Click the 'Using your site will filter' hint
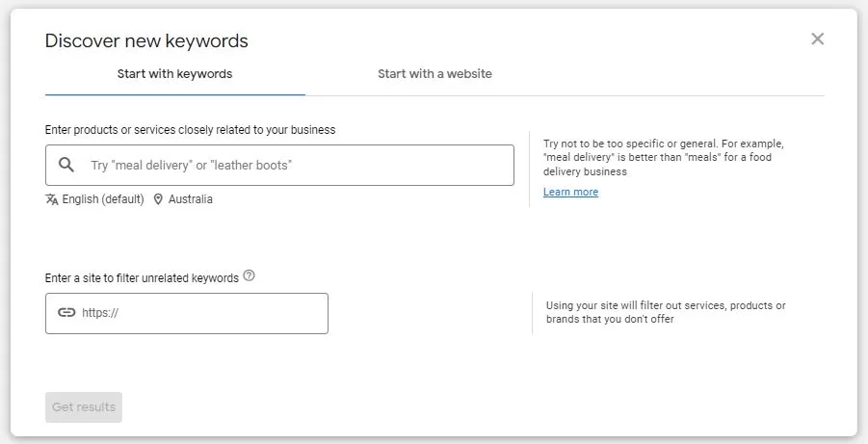 click(x=665, y=312)
